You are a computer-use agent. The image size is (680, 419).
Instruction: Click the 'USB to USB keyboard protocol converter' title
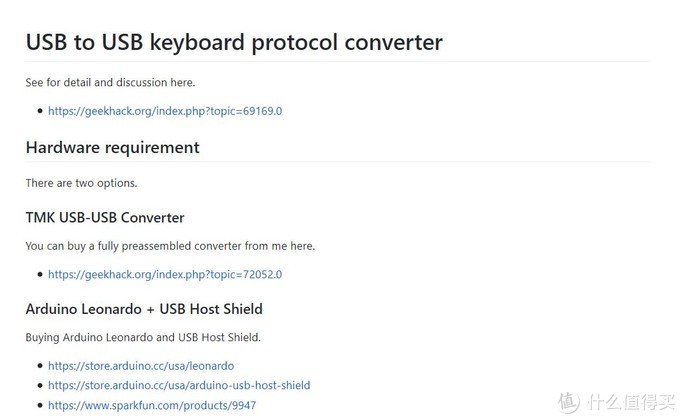pos(234,43)
